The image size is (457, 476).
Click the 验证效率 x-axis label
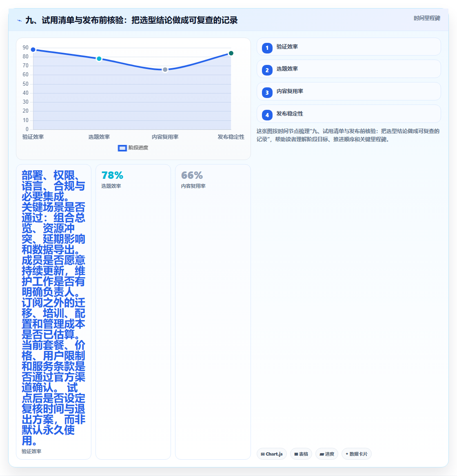33,137
